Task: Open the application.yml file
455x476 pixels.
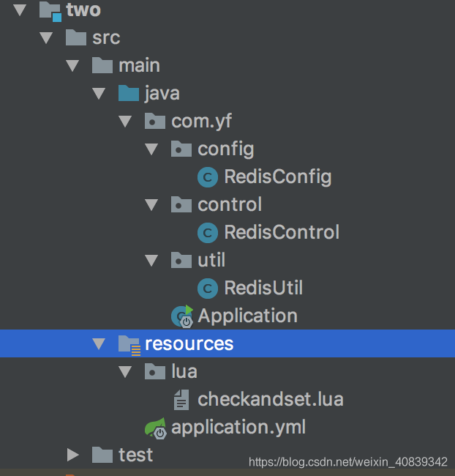Action: pyautogui.click(x=238, y=428)
